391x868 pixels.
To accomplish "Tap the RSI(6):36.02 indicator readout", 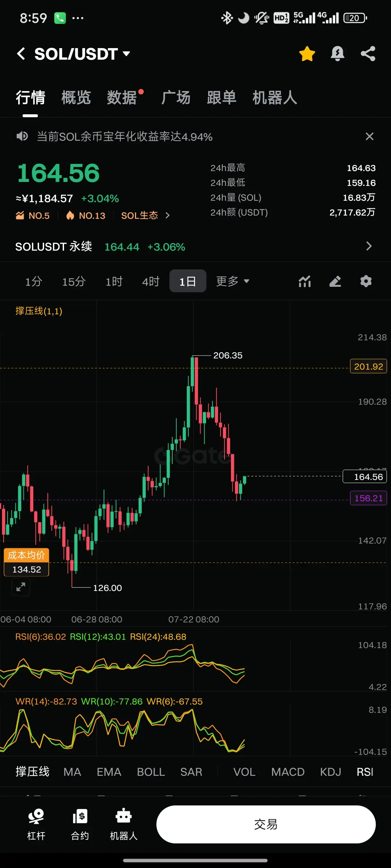I will (41, 637).
